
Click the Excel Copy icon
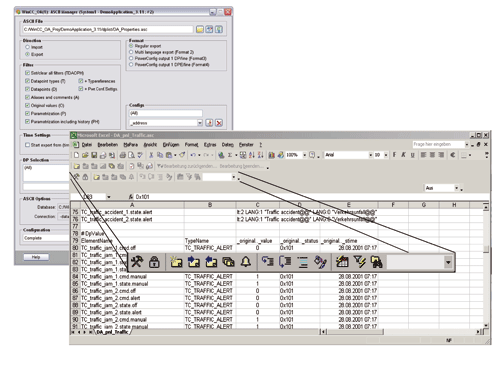(x=160, y=155)
